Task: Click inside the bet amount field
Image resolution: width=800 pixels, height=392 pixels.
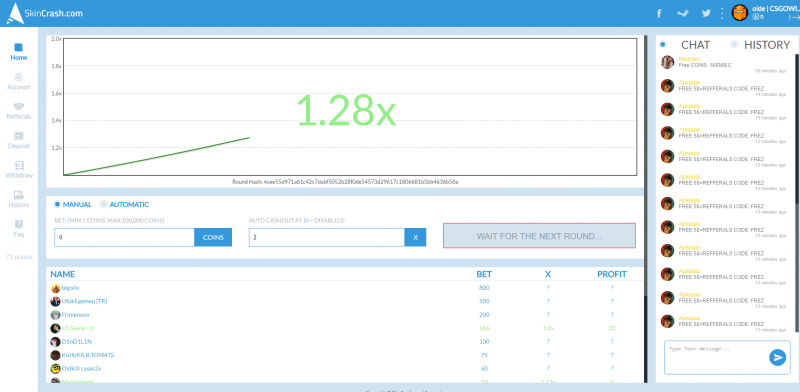Action: 124,237
